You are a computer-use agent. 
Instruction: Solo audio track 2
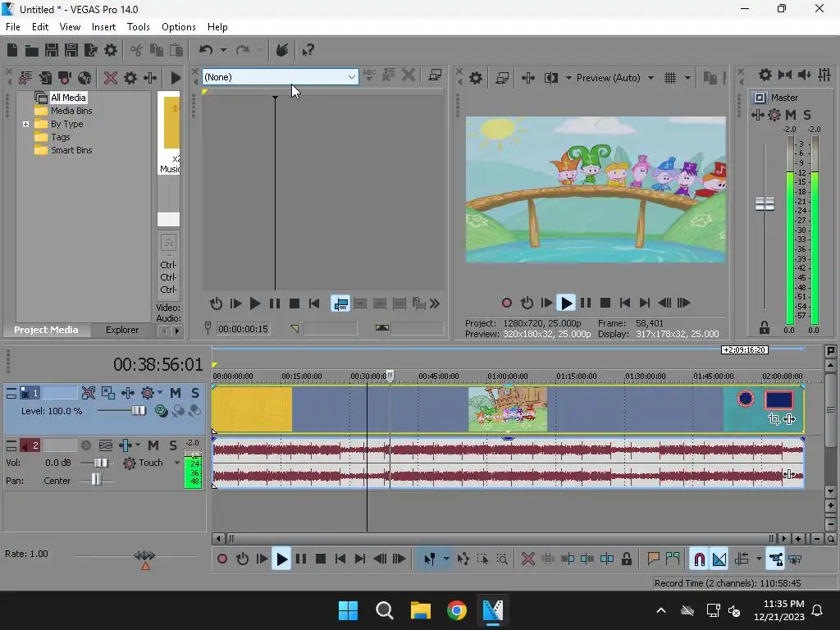[172, 445]
